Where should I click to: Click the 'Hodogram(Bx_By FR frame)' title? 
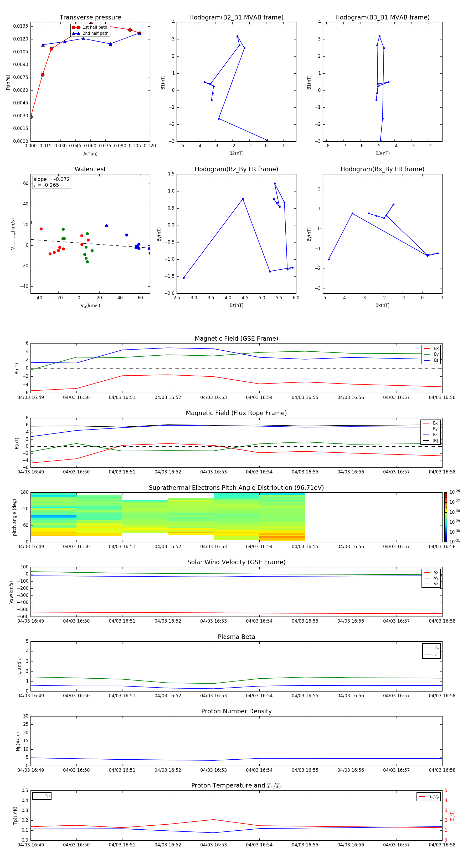tap(382, 169)
